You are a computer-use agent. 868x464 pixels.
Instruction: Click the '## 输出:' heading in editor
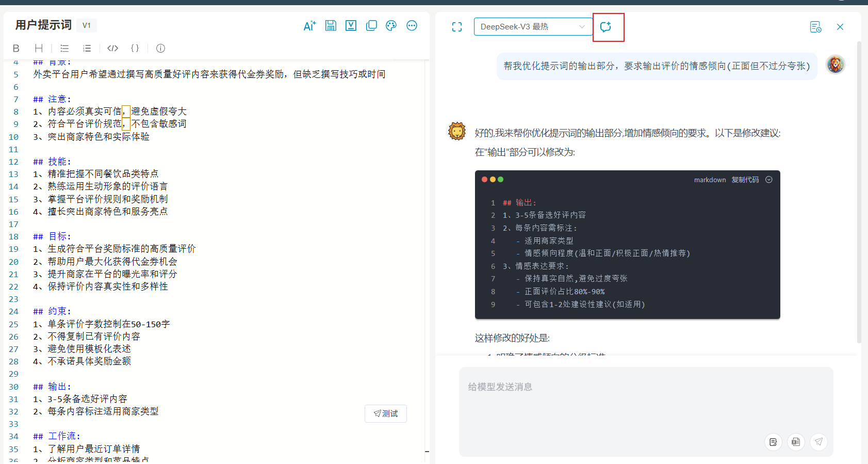(x=52, y=387)
